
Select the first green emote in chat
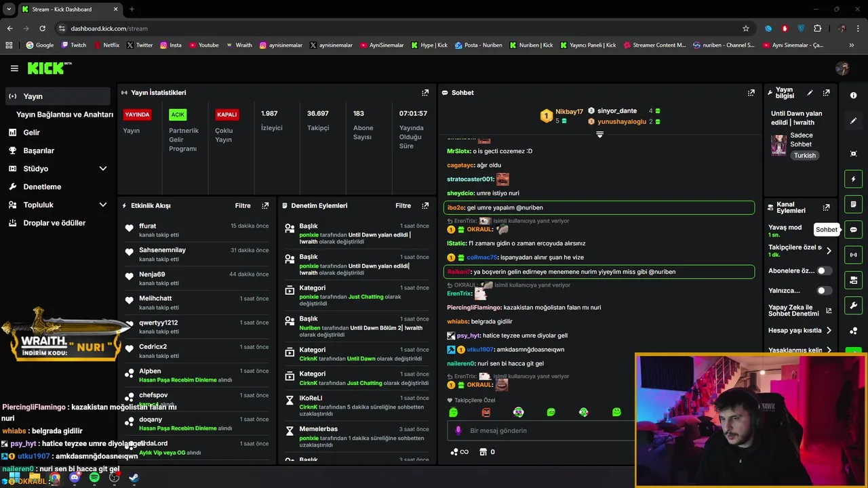[453, 412]
